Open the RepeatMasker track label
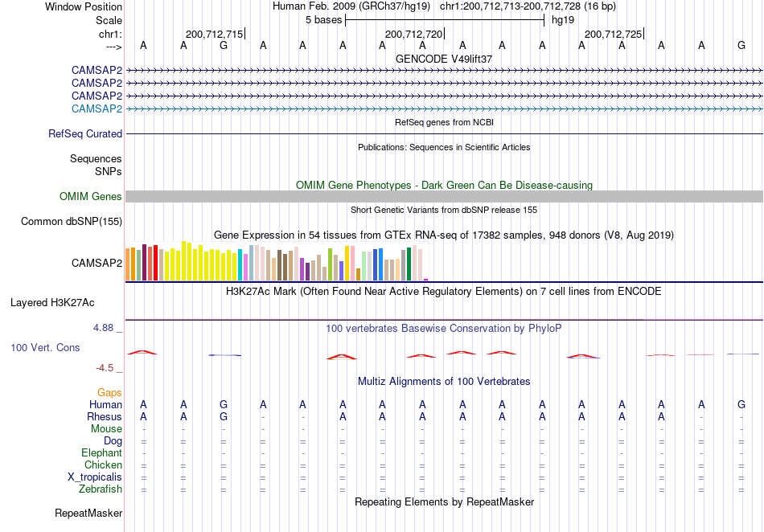The image size is (764, 532). (x=88, y=513)
